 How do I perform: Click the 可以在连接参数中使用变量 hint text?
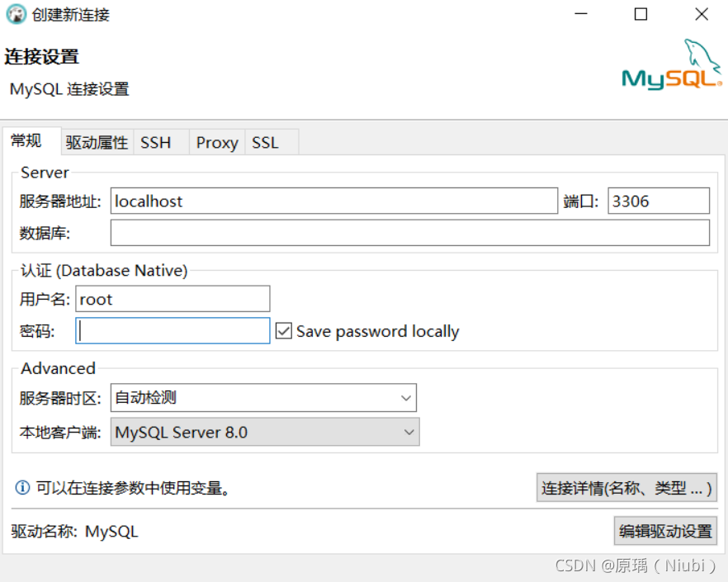pos(133,488)
